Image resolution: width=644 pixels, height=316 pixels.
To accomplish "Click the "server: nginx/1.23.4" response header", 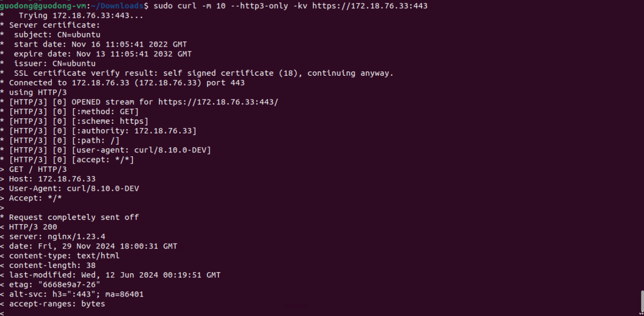I will pos(57,236).
